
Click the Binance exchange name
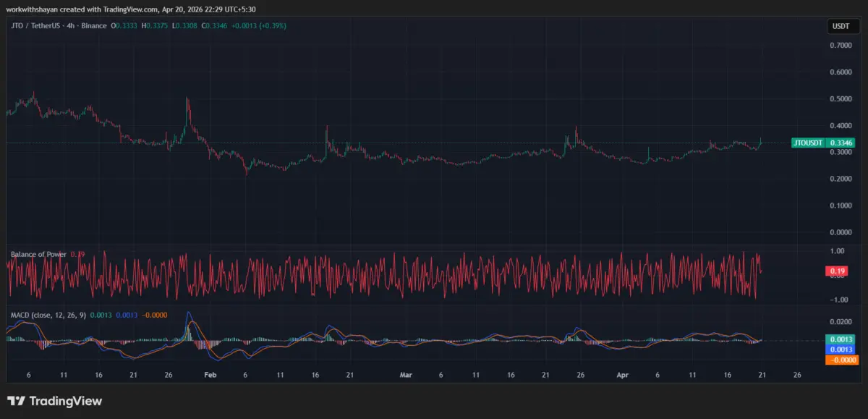[x=93, y=25]
